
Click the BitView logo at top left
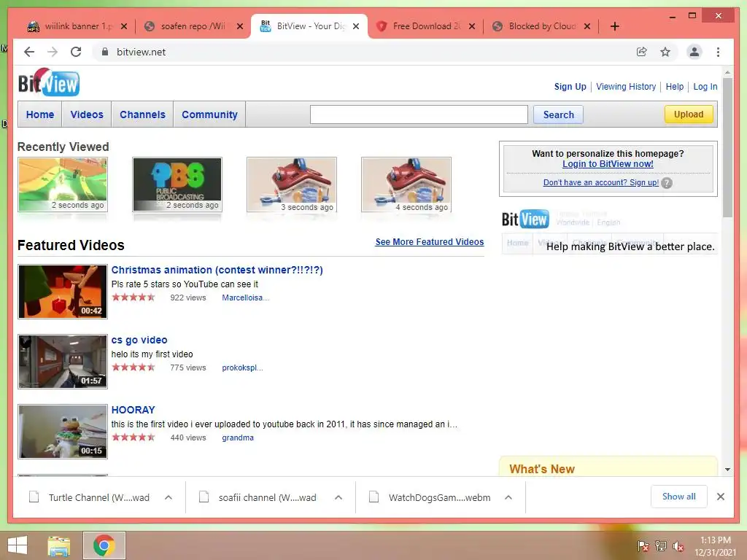49,82
